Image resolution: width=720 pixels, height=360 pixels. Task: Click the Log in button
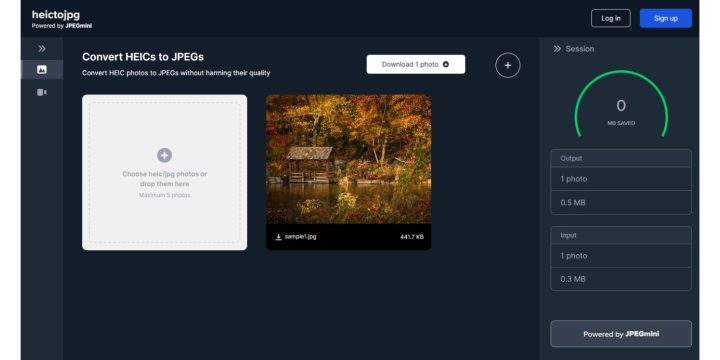[611, 18]
